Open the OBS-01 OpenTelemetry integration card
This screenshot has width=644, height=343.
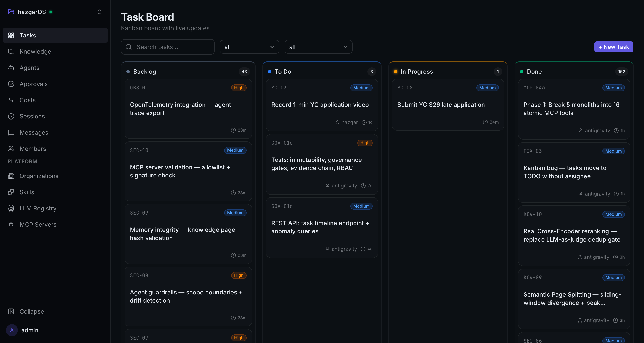pyautogui.click(x=188, y=109)
